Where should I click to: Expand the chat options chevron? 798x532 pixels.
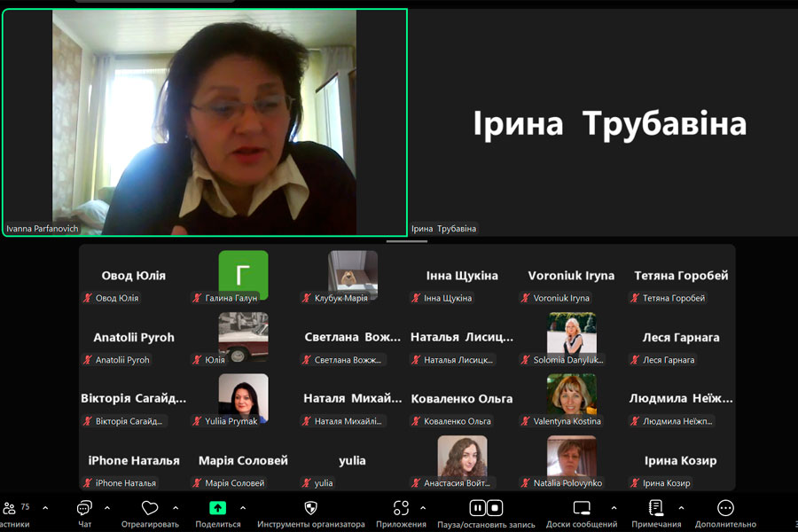coord(107,507)
